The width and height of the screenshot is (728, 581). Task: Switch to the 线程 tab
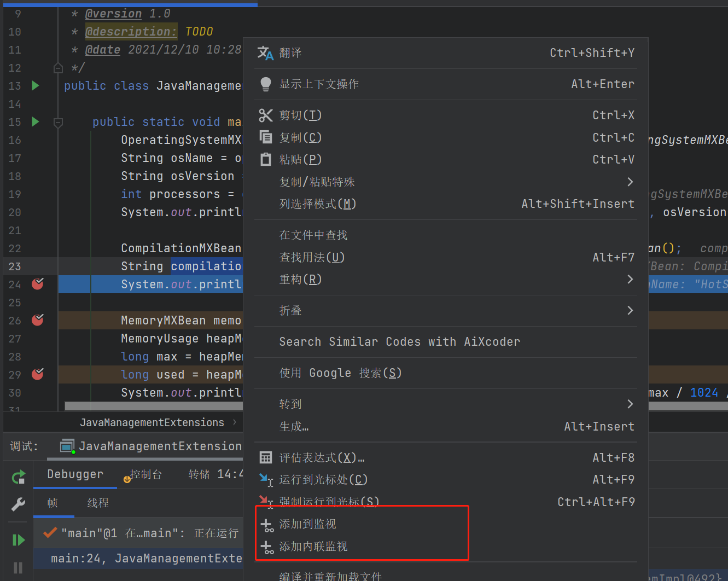98,503
